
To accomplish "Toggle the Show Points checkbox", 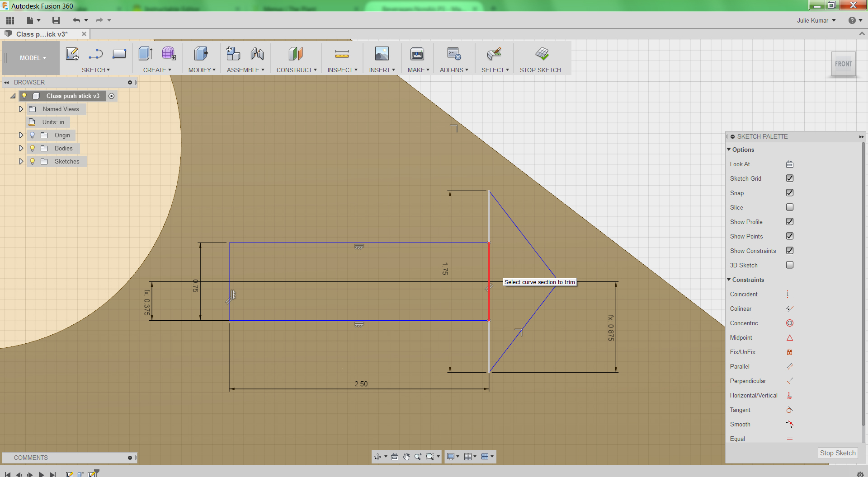I will click(790, 236).
